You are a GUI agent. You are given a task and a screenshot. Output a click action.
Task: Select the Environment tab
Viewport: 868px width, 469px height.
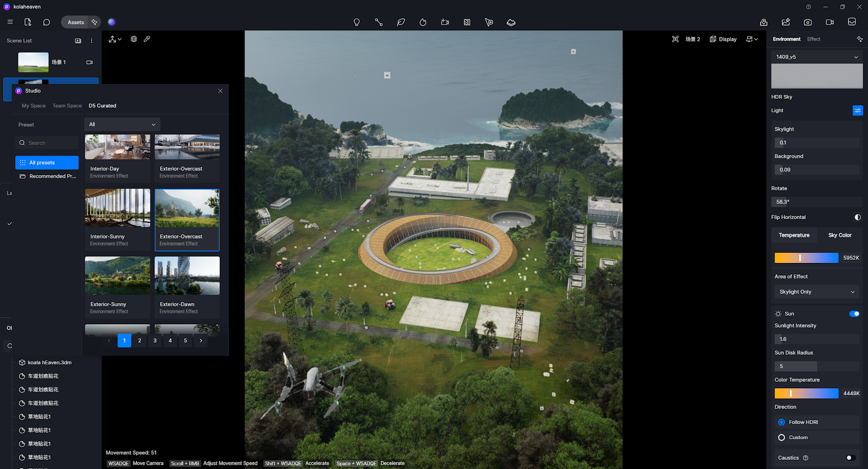(x=787, y=39)
